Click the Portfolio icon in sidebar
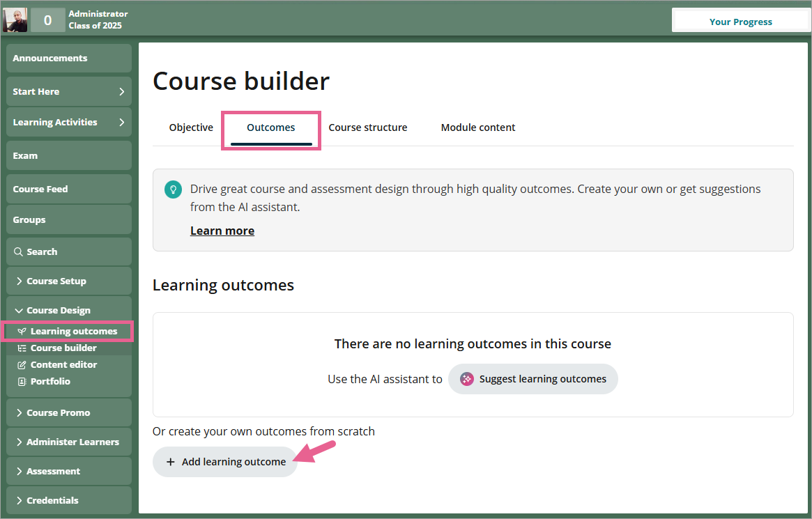 pos(22,381)
